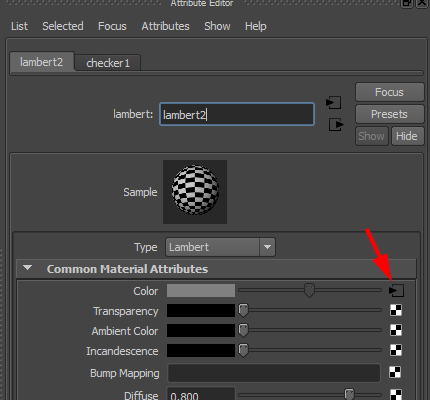This screenshot has width=430, height=400.
Task: Click the Ambient Color black swatch
Action: pyautogui.click(x=201, y=330)
